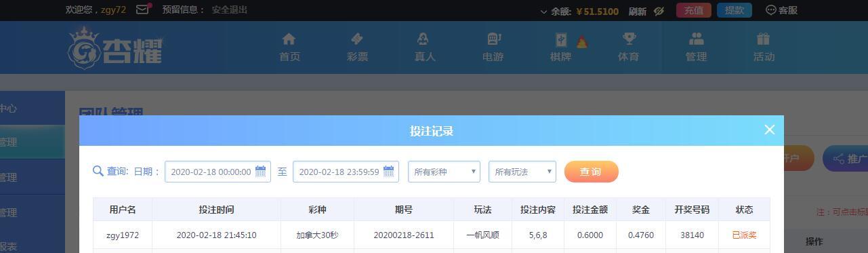
Task: Open calendar icon for start date
Action: click(x=261, y=172)
